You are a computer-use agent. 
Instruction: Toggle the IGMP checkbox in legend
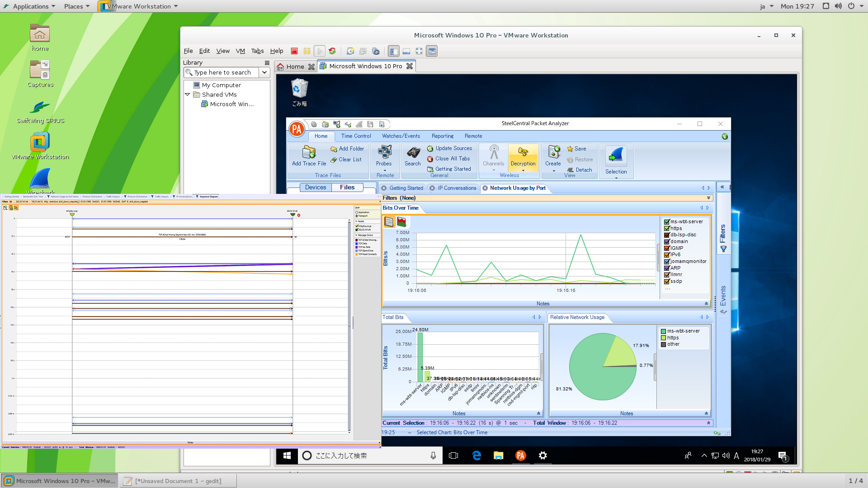tap(667, 248)
